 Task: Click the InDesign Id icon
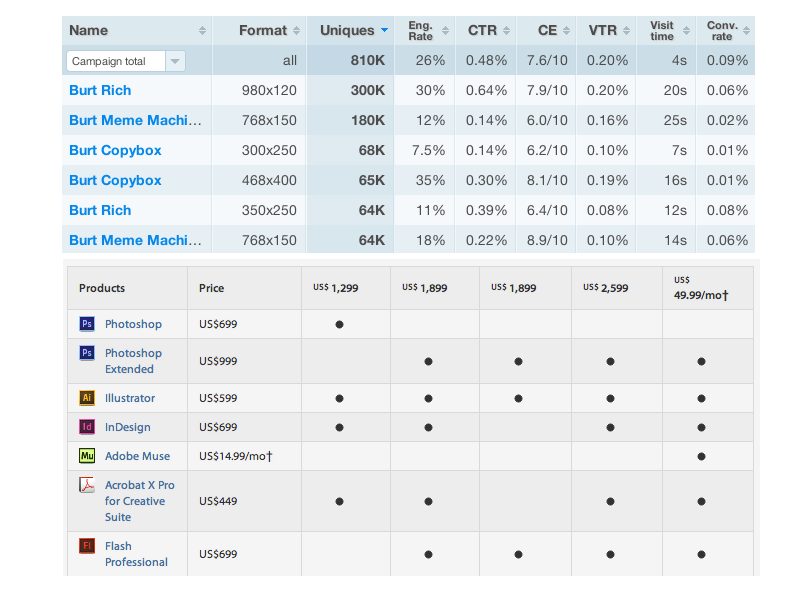pos(87,426)
